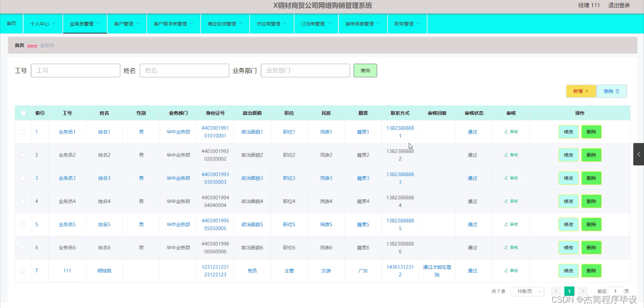Screen dimensions: 644x308
Task: Click the 审核 icon for row 业务员2
Action: 511,155
